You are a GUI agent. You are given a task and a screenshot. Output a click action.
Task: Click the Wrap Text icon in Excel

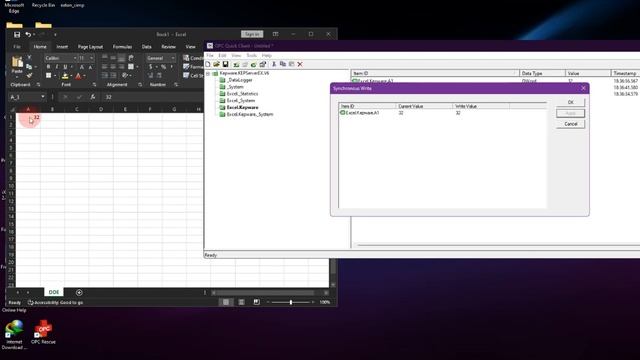point(131,58)
